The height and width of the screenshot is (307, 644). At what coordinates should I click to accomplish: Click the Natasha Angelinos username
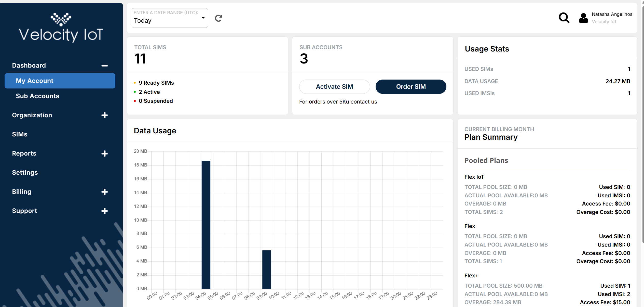click(x=612, y=14)
